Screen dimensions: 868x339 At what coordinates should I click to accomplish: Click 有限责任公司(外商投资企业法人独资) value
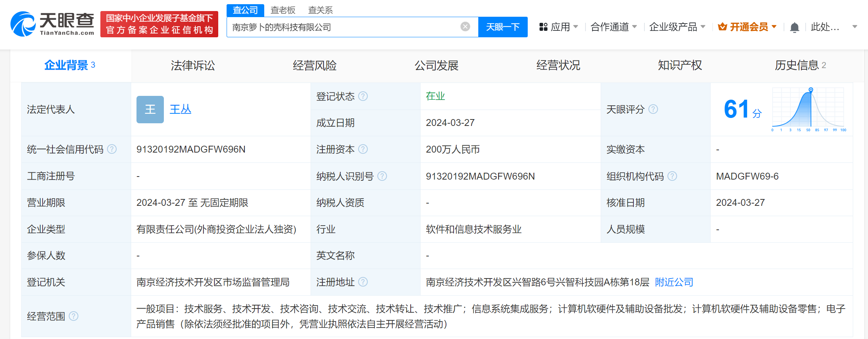click(216, 229)
